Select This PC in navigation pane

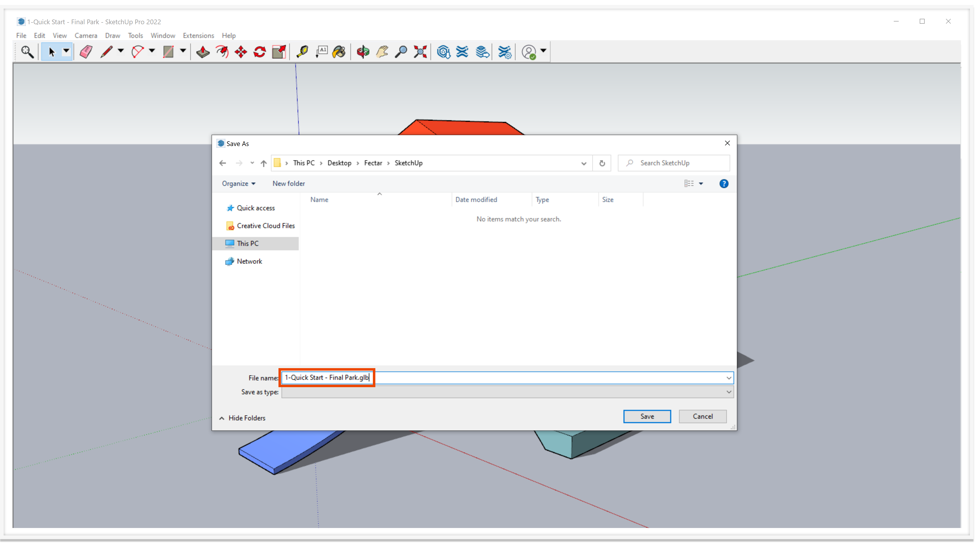[x=256, y=244]
